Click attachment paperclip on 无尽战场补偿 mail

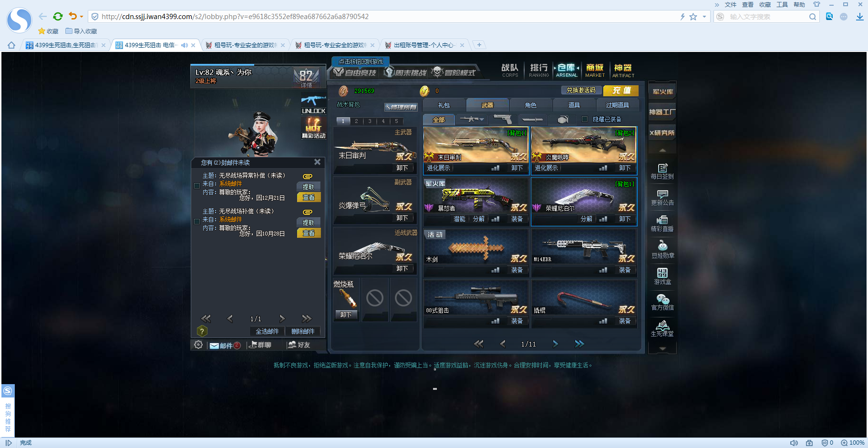click(308, 212)
